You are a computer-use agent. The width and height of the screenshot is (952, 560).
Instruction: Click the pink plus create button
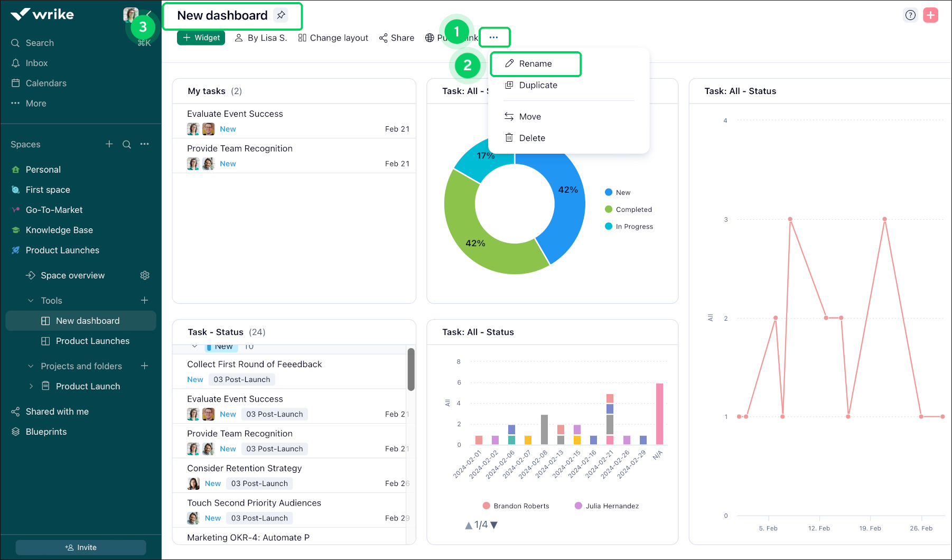coord(930,15)
